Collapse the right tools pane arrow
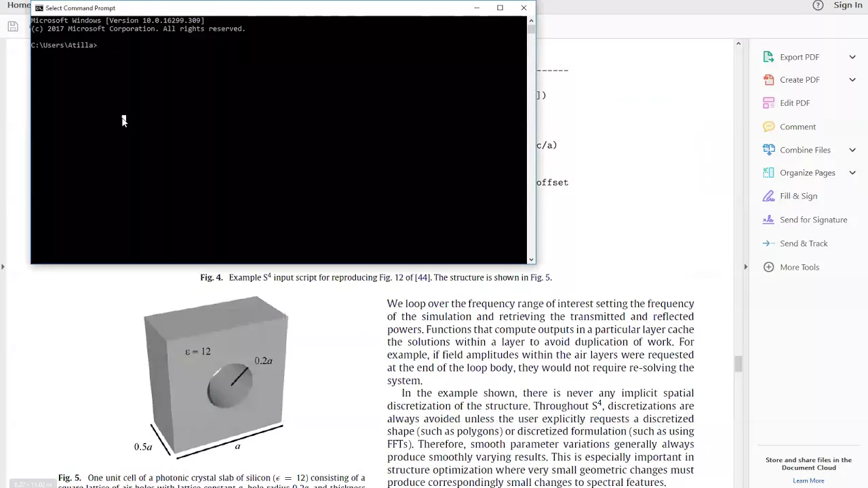Screen dimensions: 868x488 [745, 267]
